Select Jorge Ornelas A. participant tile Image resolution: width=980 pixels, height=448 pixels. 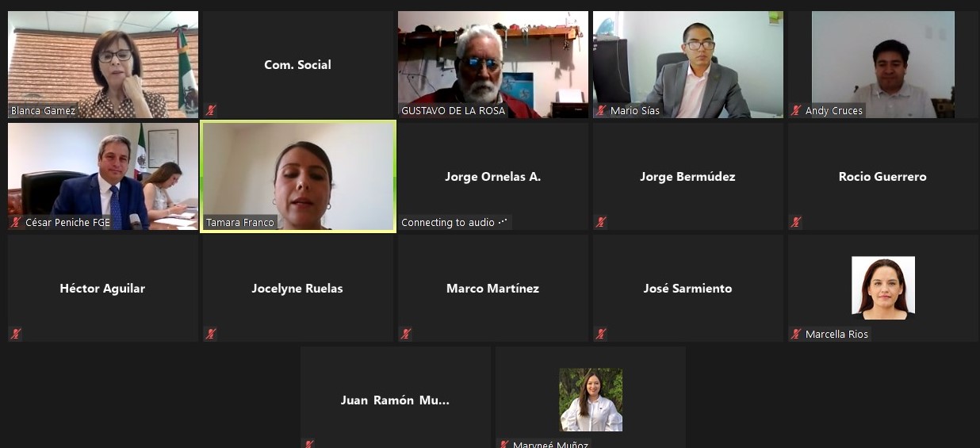pos(493,176)
